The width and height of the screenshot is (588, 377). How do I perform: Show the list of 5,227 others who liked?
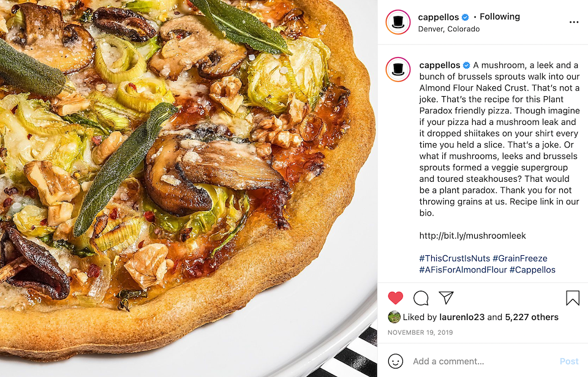[x=532, y=317]
